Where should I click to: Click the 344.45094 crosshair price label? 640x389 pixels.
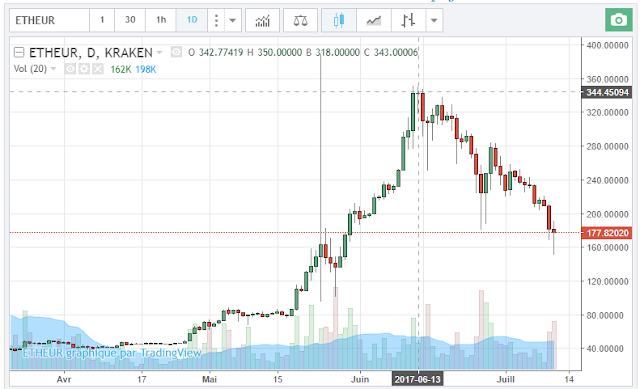[x=607, y=92]
